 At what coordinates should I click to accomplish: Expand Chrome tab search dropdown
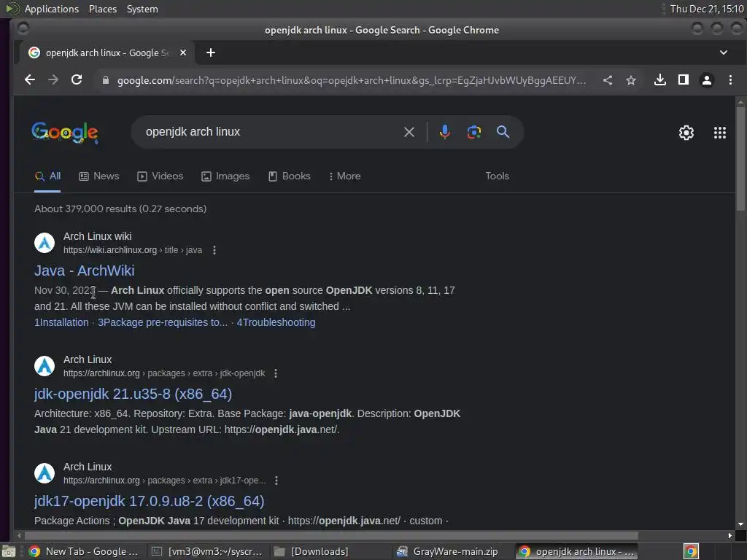point(723,52)
